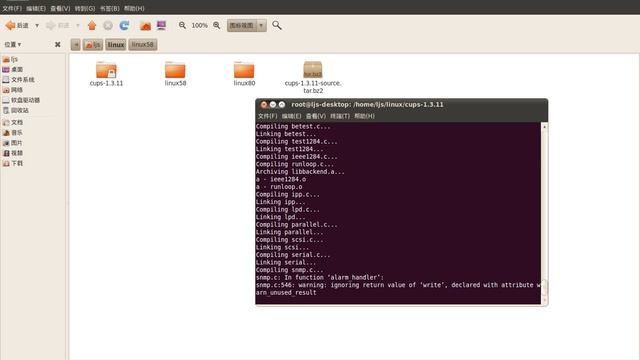This screenshot has height=360, width=640.
Task: Select the linux80 folder icon
Action: 244,70
